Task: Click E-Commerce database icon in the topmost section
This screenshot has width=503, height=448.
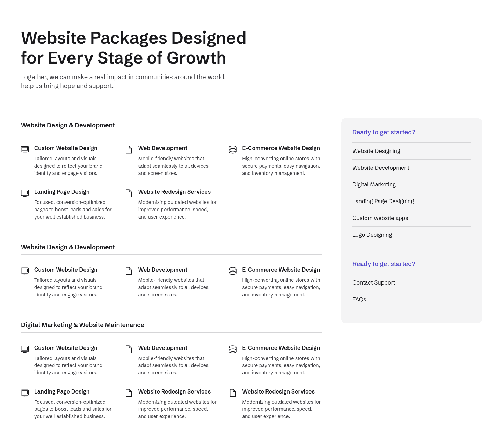Action: tap(233, 149)
